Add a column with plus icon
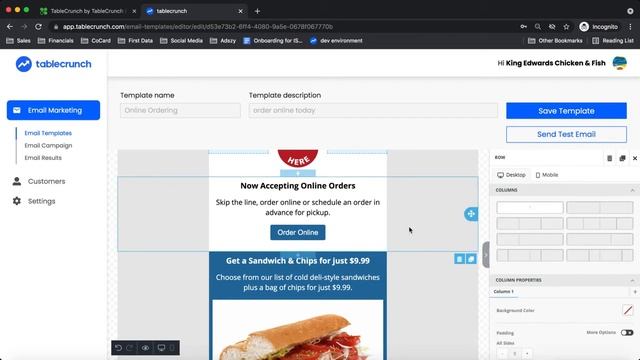The height and width of the screenshot is (360, 640). coord(635,291)
